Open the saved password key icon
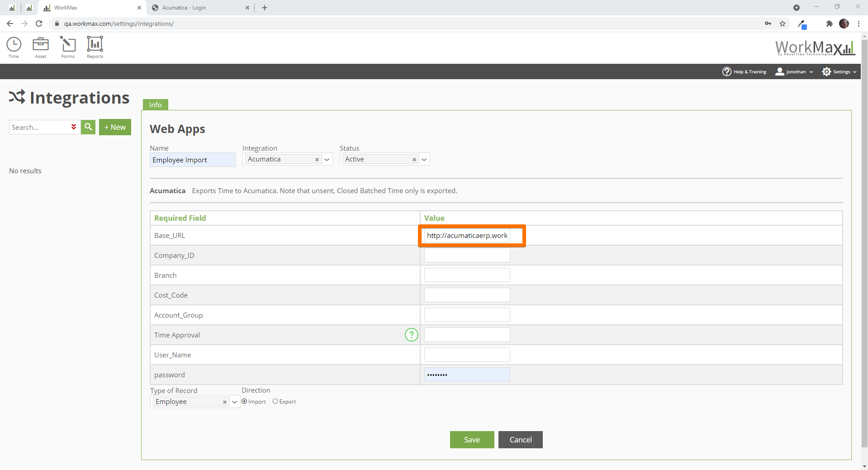 click(x=768, y=24)
